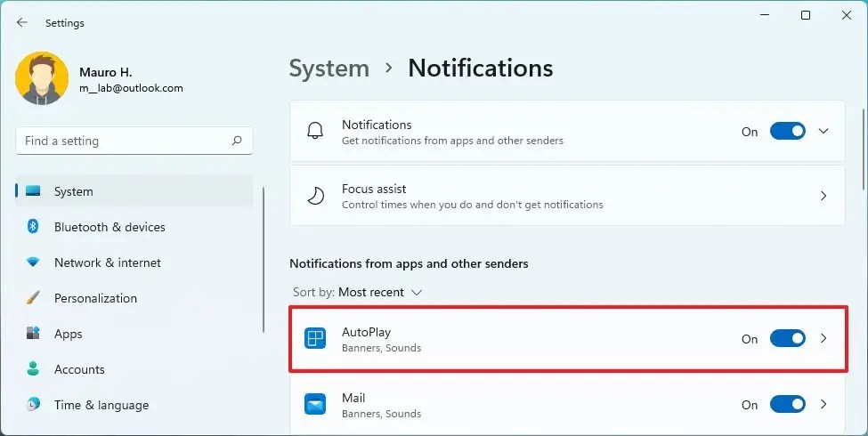Open Bluetooth & devices settings
This screenshot has height=436, width=868.
click(134, 227)
